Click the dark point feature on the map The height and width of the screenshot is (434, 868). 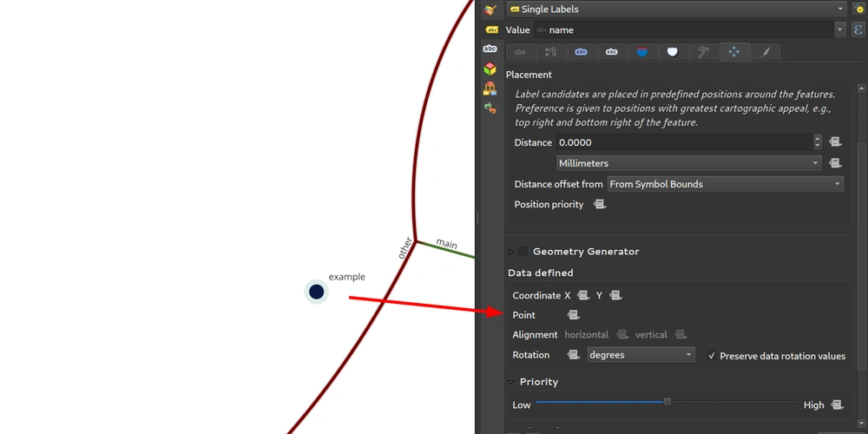click(316, 292)
